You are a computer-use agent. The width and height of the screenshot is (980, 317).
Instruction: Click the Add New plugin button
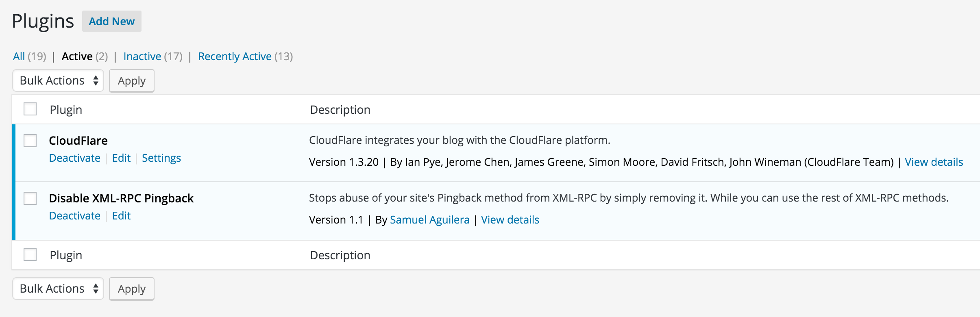click(111, 22)
